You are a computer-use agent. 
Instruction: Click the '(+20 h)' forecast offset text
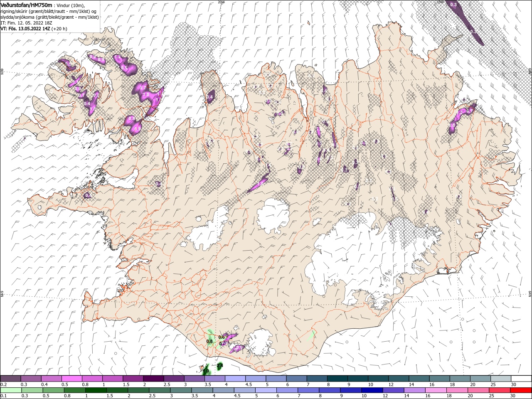pos(59,29)
